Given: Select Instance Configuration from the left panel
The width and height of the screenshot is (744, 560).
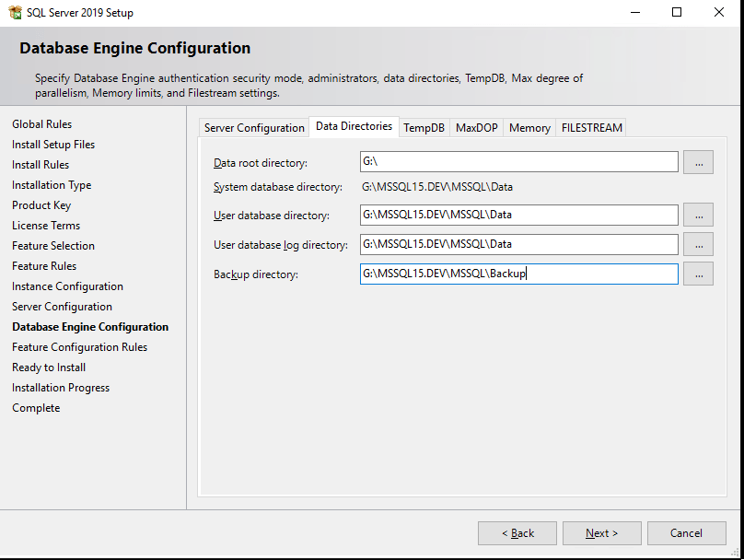Looking at the screenshot, I should click(x=66, y=286).
